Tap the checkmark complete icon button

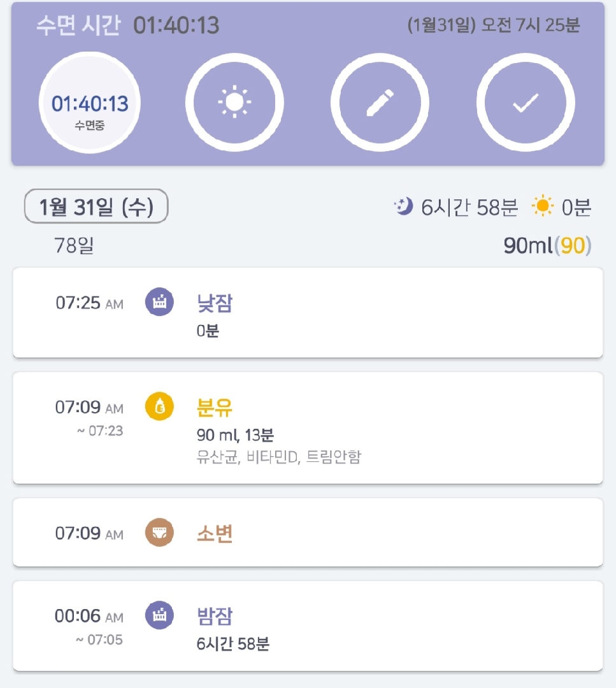(x=526, y=103)
